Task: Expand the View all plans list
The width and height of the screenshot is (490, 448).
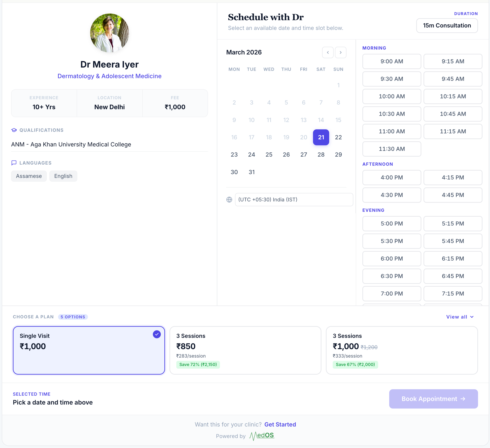Action: [x=460, y=317]
